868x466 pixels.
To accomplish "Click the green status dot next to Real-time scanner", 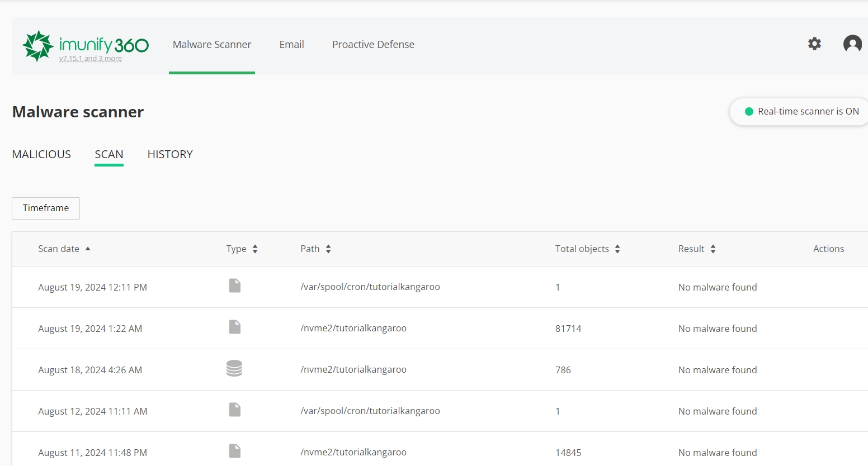I will point(748,111).
